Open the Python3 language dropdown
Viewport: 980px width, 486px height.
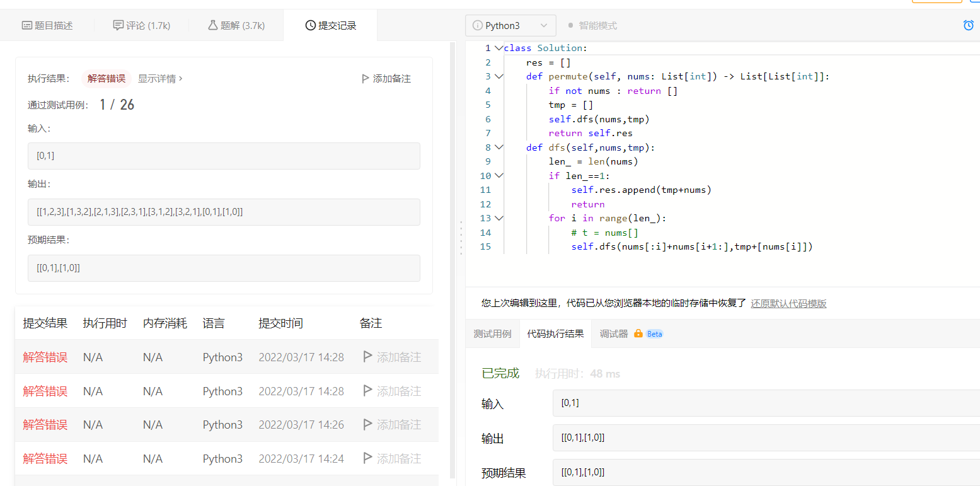coord(510,26)
